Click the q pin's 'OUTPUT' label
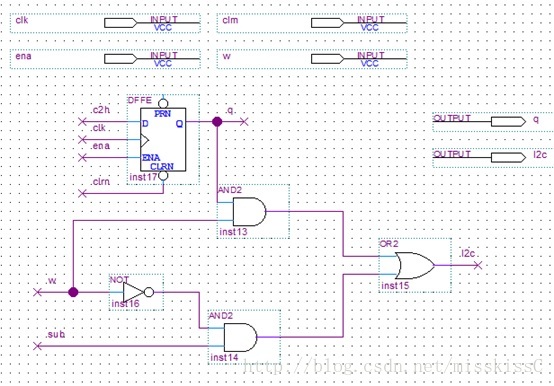Image resolution: width=554 pixels, height=386 pixels. (452, 118)
